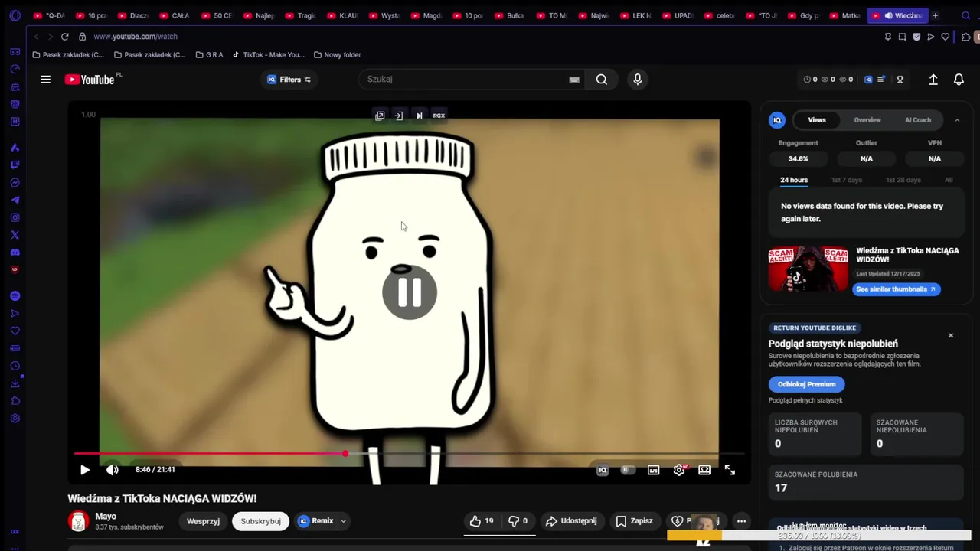Click the Wesprzyj button
The width and height of the screenshot is (980, 551).
tap(203, 521)
